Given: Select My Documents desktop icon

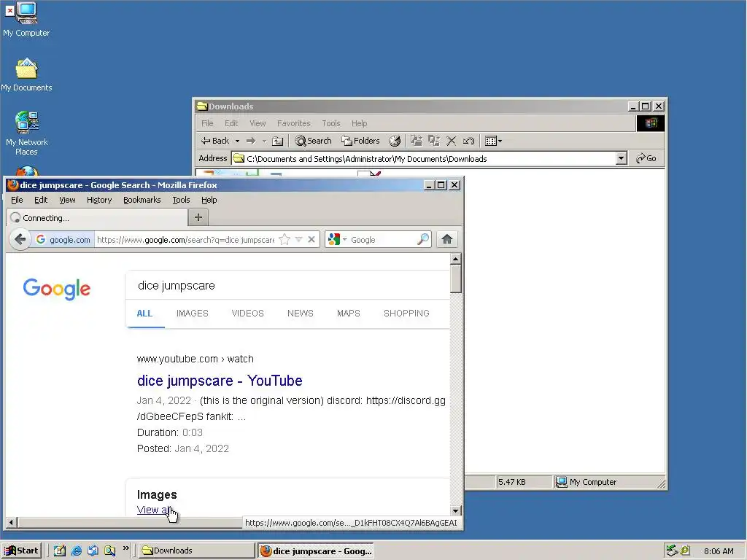Looking at the screenshot, I should tap(26, 75).
